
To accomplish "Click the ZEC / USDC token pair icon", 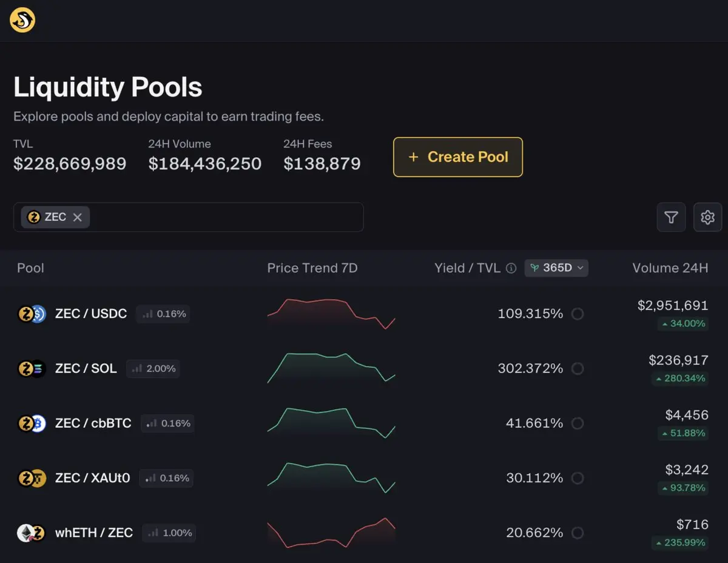I will coord(32,314).
